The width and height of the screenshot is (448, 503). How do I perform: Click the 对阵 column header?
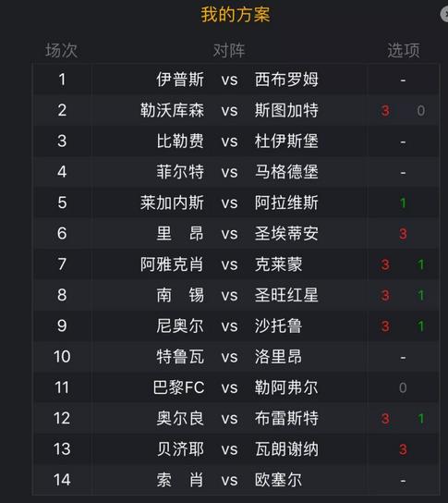pyautogui.click(x=229, y=50)
